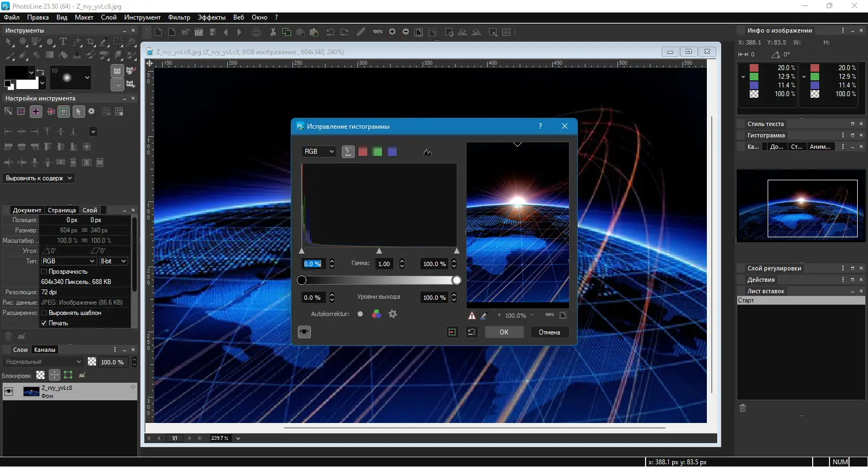868x467 pixels.
Task: Choose the Stamp clone tool
Action: click(77, 54)
